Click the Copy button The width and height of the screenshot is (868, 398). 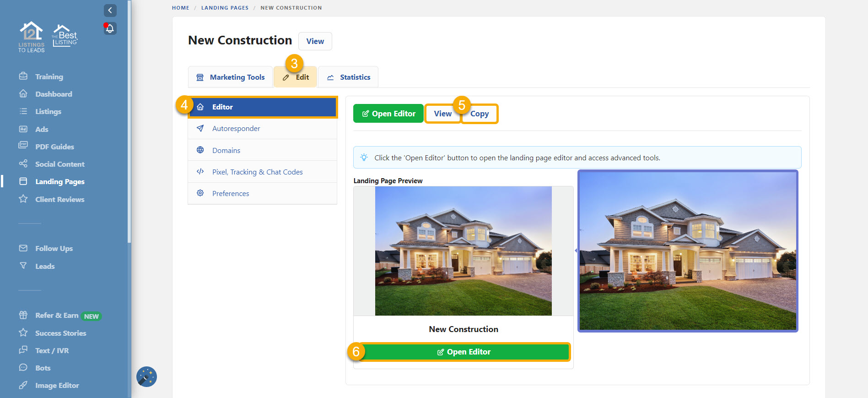480,114
